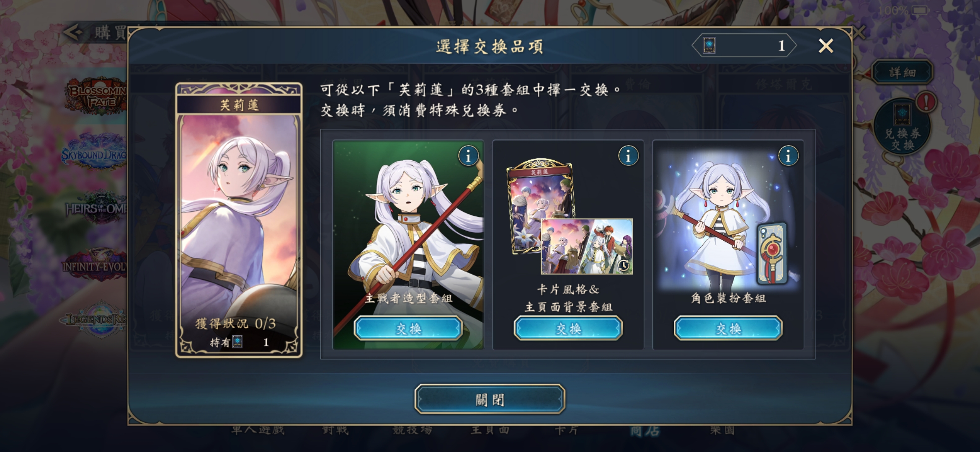The height and width of the screenshot is (452, 980).
Task: Select the Blossoming Fate card pack logo
Action: [x=96, y=96]
